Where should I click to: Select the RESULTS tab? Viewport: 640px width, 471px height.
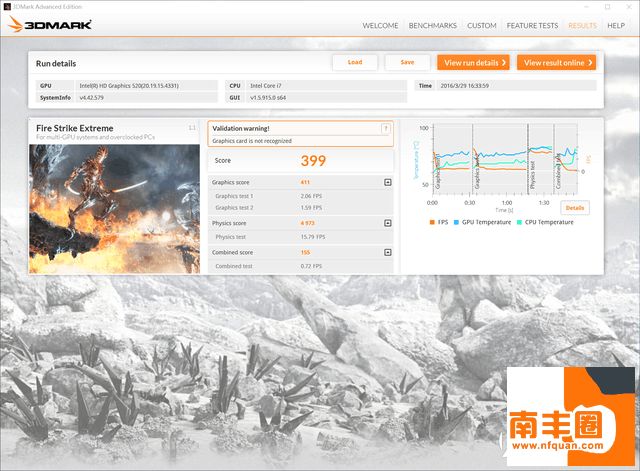coord(582,25)
